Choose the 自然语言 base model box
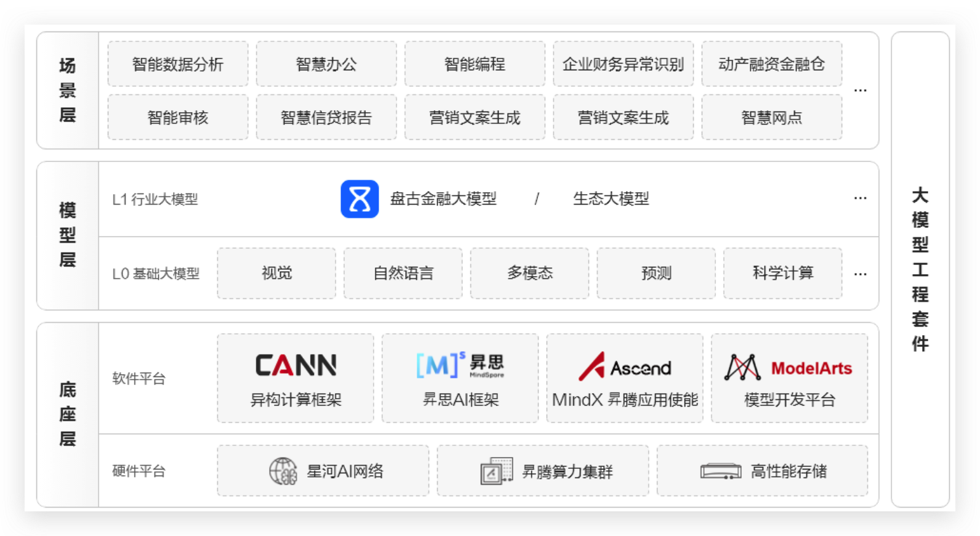The height and width of the screenshot is (536, 980). (403, 273)
